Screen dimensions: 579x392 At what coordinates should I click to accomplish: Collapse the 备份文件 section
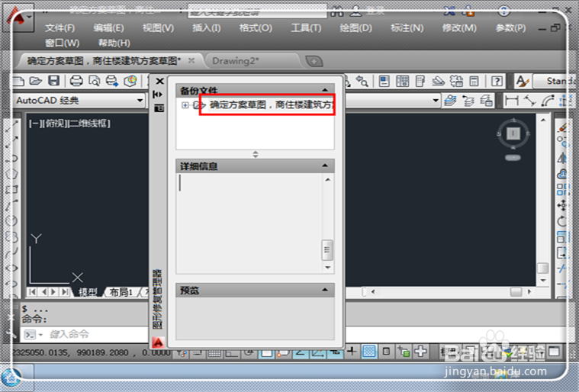325,90
